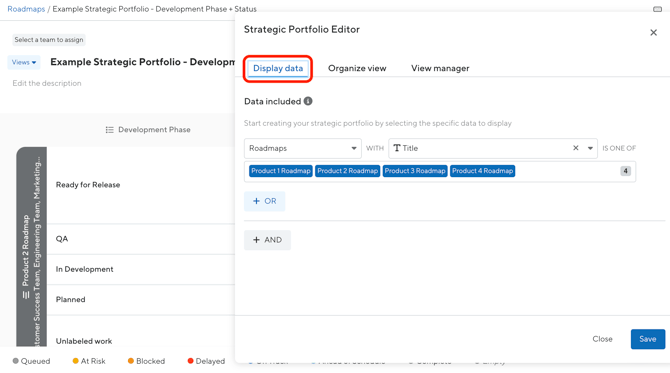Close the Strategic Portfolio Editor panel

coord(653,32)
